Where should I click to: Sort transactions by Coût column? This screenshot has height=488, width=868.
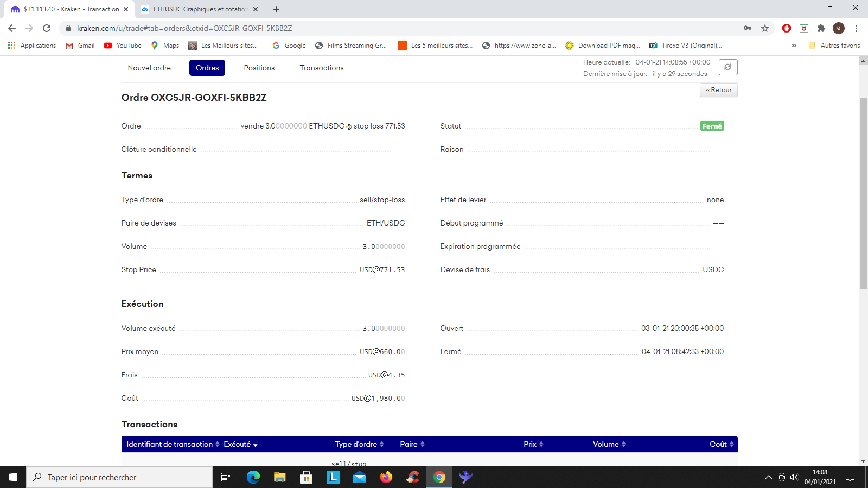click(722, 444)
